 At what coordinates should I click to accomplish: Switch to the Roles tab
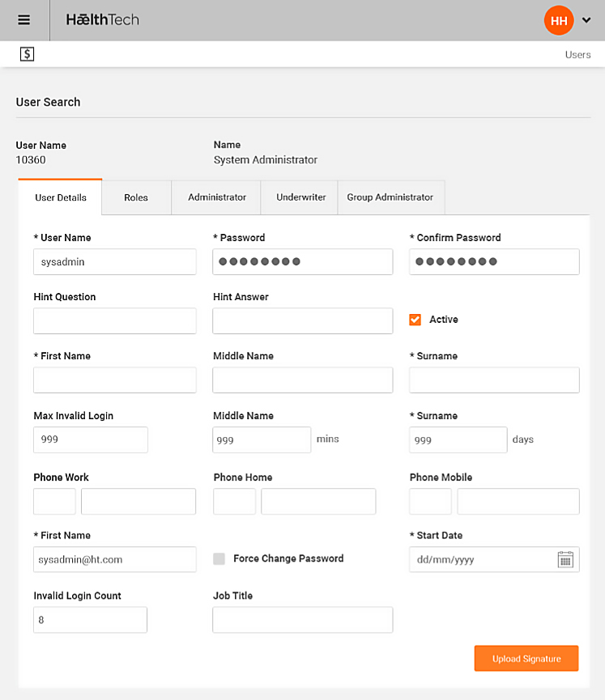pos(136,197)
